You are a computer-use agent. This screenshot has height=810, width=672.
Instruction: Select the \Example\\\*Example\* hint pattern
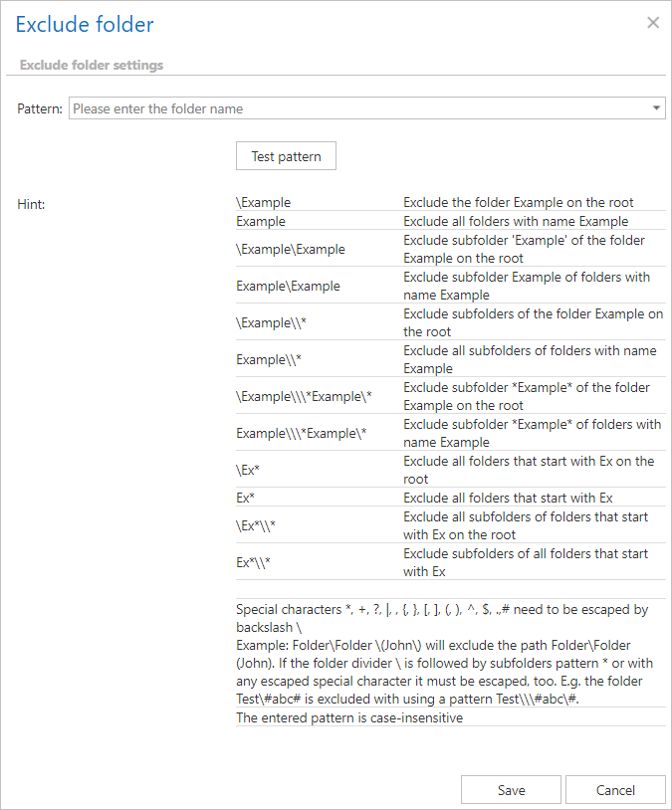[x=304, y=396]
